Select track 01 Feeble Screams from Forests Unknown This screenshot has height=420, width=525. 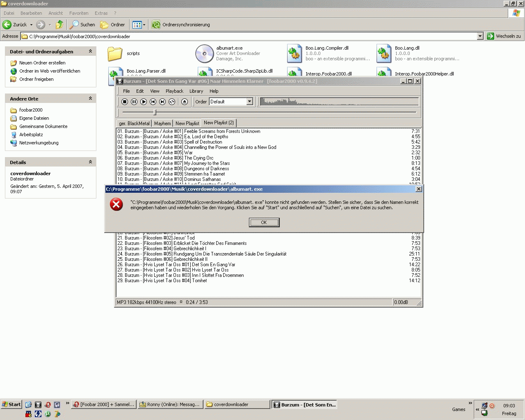(269, 131)
